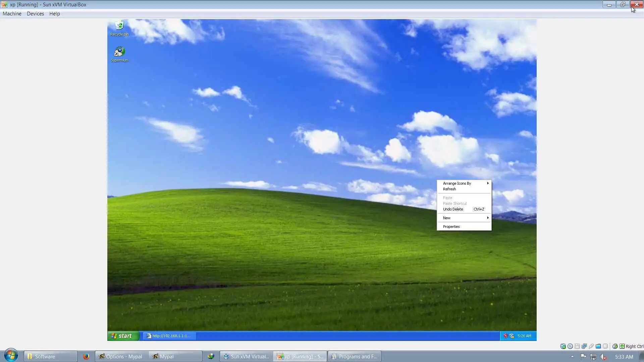Select the Supermium shortcut icon

point(119,52)
